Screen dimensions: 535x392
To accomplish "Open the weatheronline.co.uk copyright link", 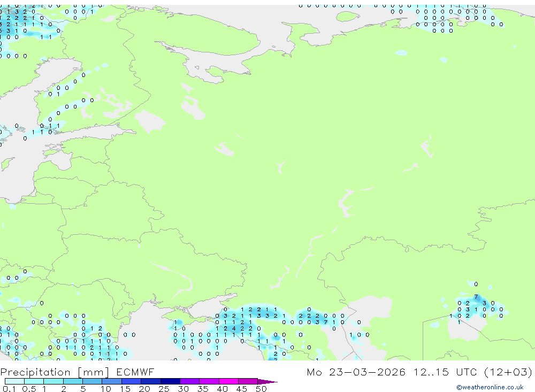I will [x=490, y=387].
